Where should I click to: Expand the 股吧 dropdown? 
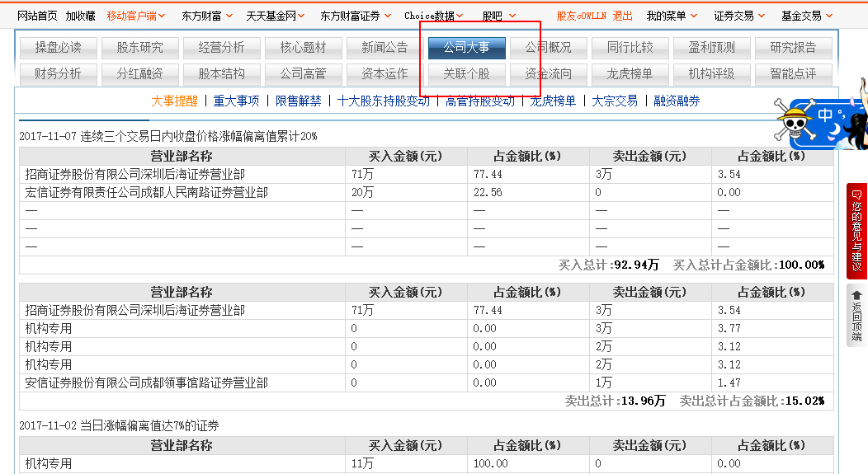(498, 16)
